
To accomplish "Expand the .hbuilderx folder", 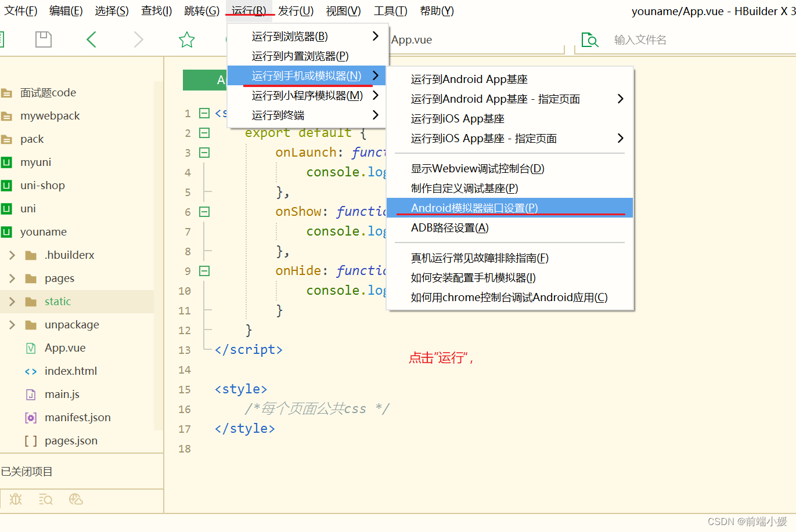I will (x=12, y=255).
